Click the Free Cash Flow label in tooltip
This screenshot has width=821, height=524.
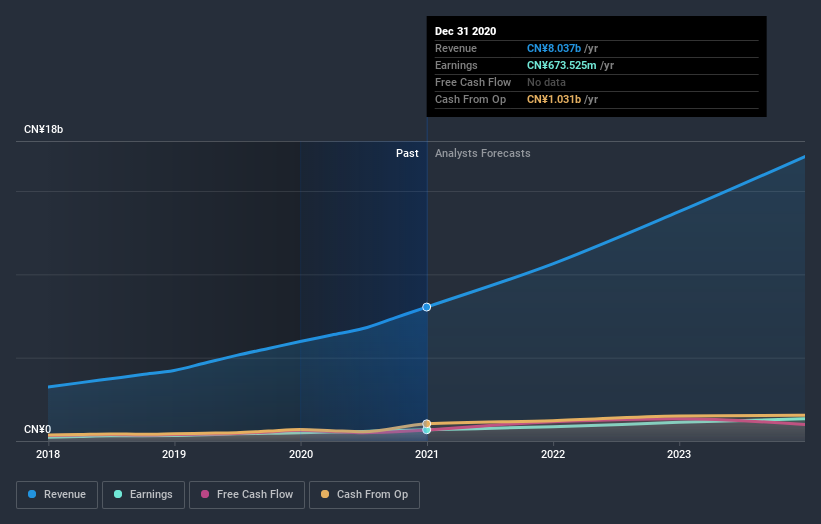[x=473, y=82]
